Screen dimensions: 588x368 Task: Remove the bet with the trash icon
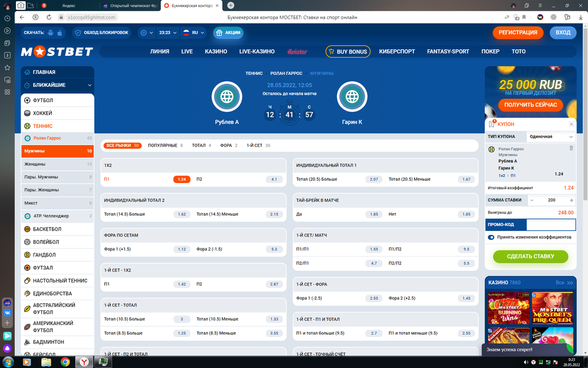pyautogui.click(x=571, y=148)
